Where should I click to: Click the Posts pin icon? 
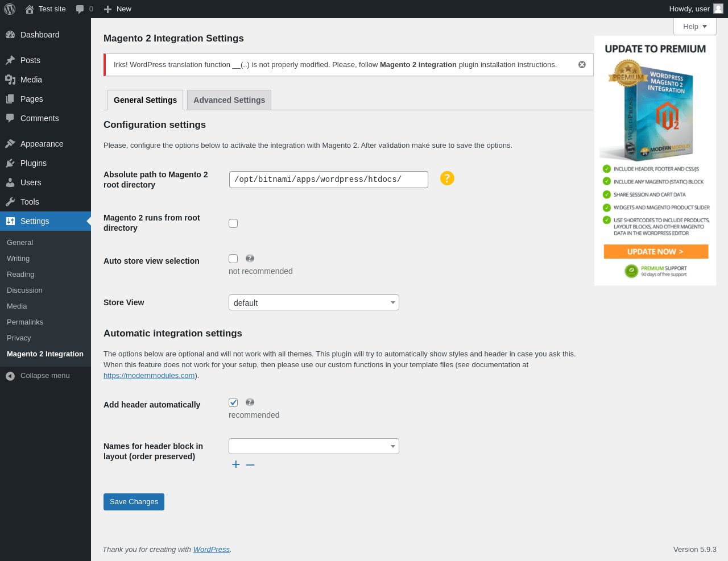click(x=10, y=60)
